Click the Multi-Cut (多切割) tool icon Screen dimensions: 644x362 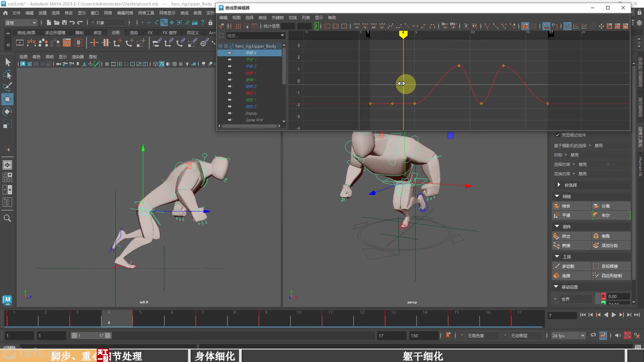tap(556, 266)
